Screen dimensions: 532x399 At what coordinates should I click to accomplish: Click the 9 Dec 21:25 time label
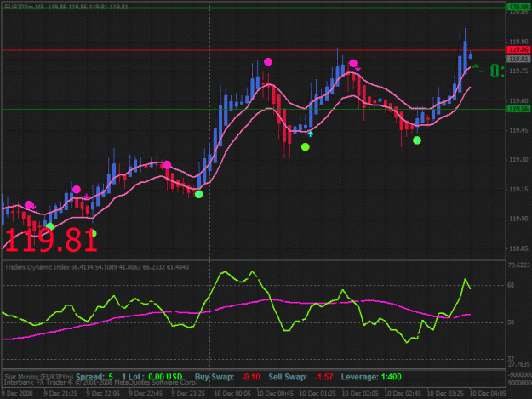tap(60, 393)
